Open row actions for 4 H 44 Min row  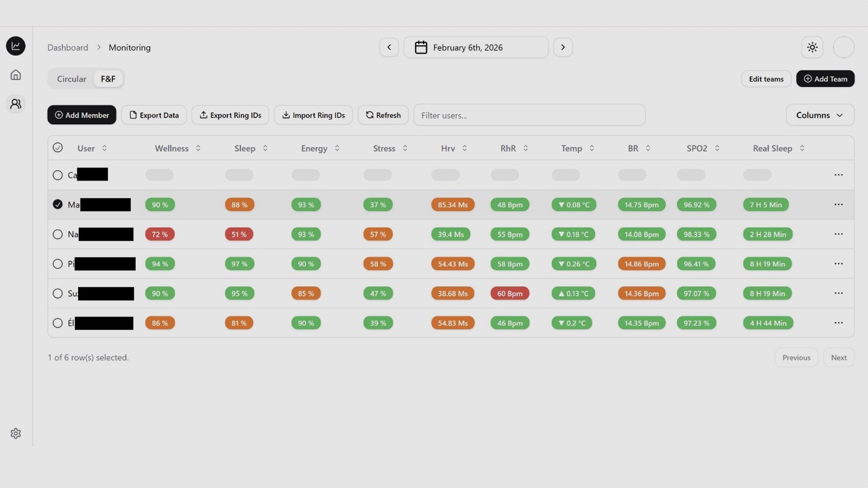(x=838, y=323)
